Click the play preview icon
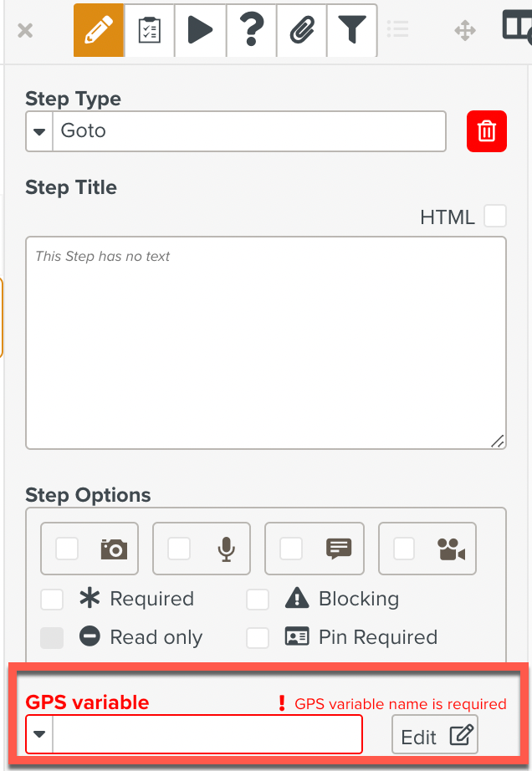Screen dimensions: 532x771 200,30
